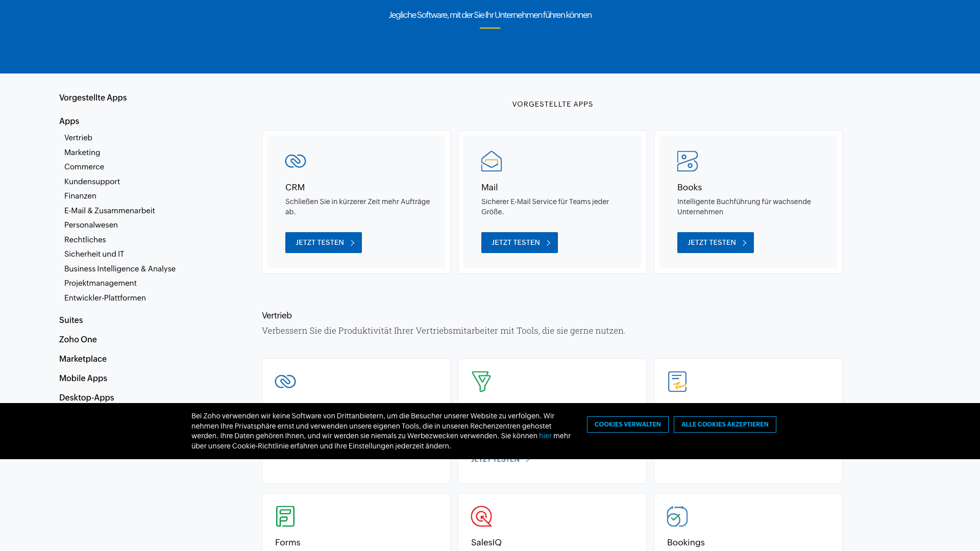Open the Marketing category in the sidebar

pos(82,152)
